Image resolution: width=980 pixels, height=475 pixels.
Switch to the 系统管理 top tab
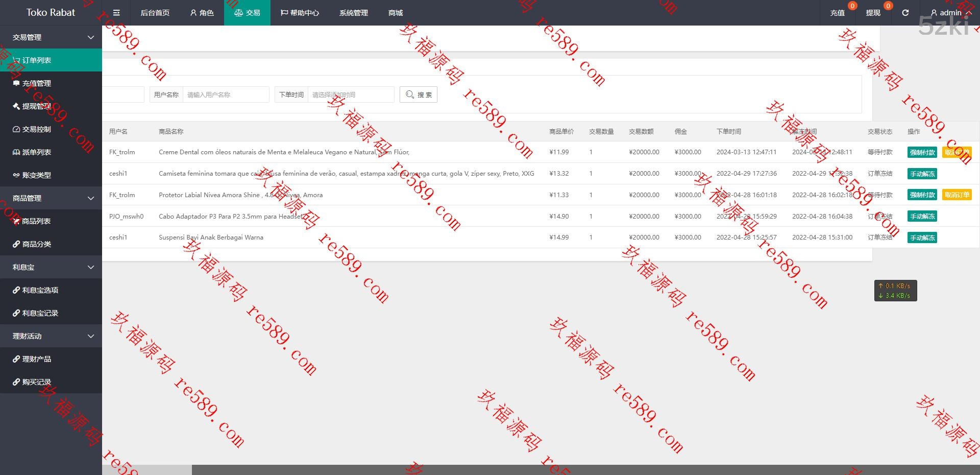click(x=353, y=13)
